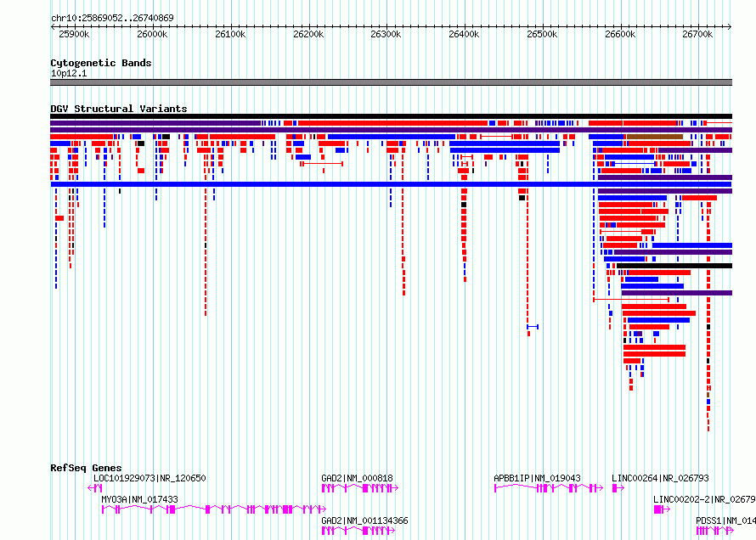Click the left arrowhead of the ruler
Viewport: 756px width, 540px height.
point(52,26)
